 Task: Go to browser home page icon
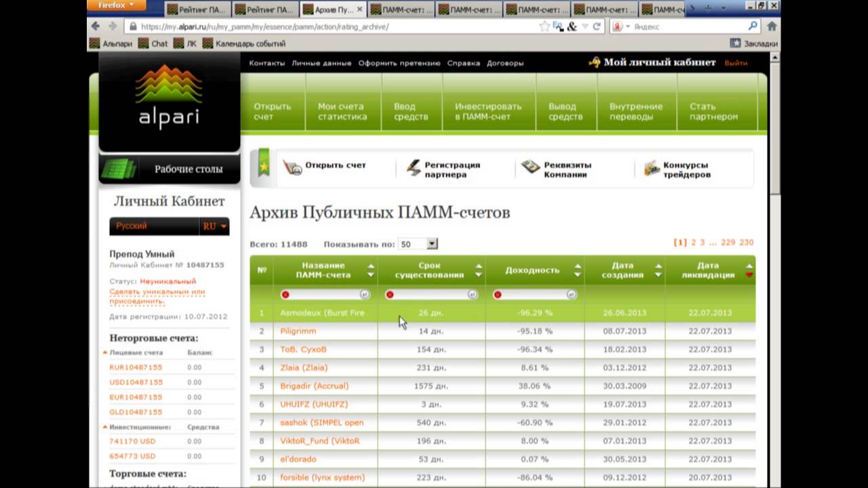772,26
